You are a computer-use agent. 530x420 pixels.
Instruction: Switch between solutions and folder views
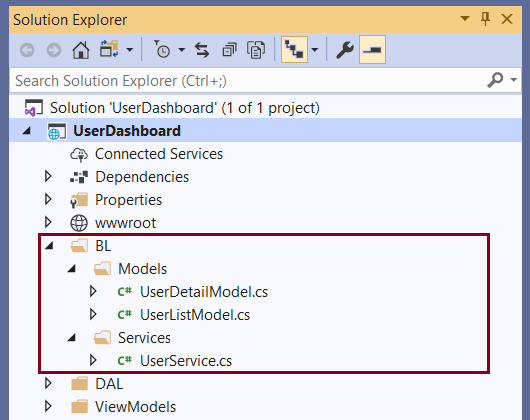pos(109,49)
